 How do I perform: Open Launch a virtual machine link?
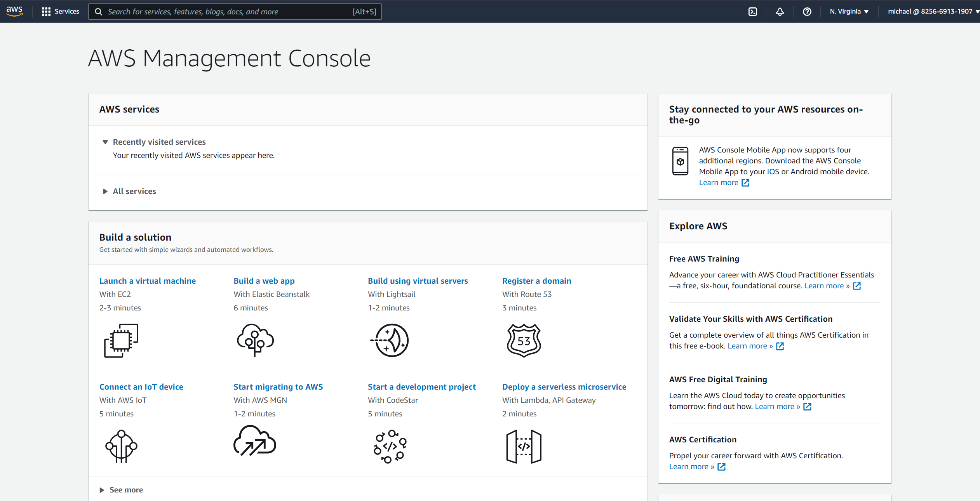(x=148, y=281)
